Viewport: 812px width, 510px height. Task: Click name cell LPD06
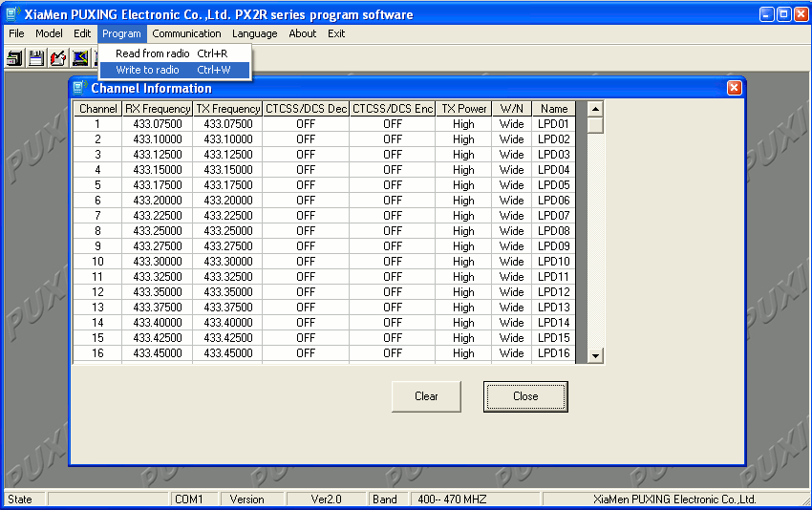(554, 201)
